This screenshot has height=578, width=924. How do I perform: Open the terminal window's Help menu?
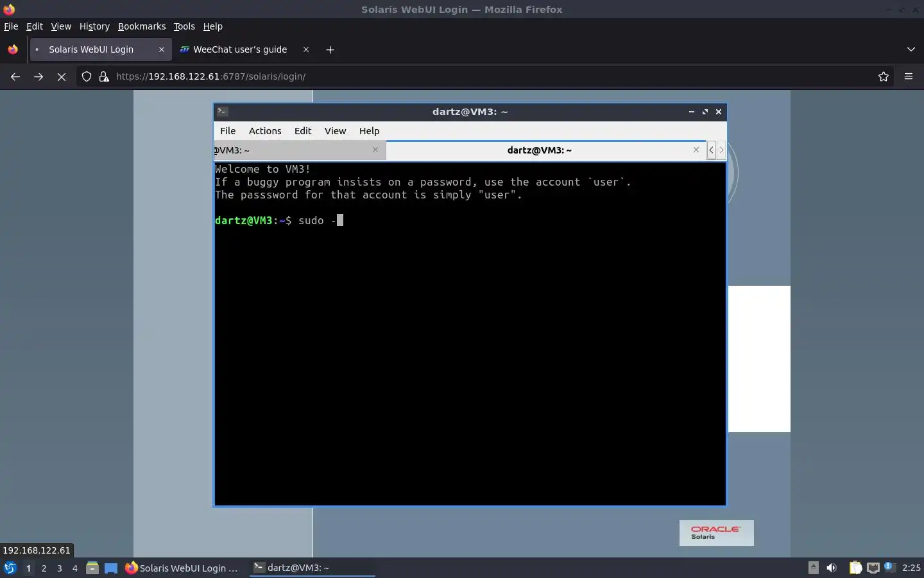369,131
